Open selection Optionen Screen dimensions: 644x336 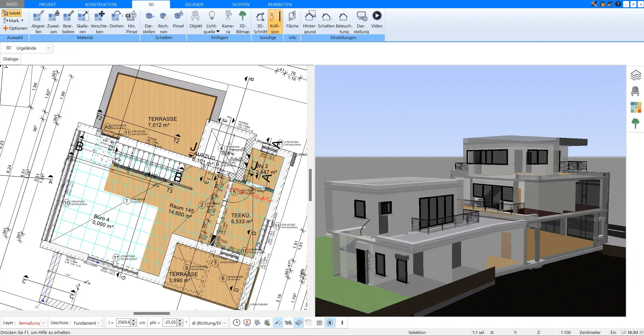pos(15,28)
